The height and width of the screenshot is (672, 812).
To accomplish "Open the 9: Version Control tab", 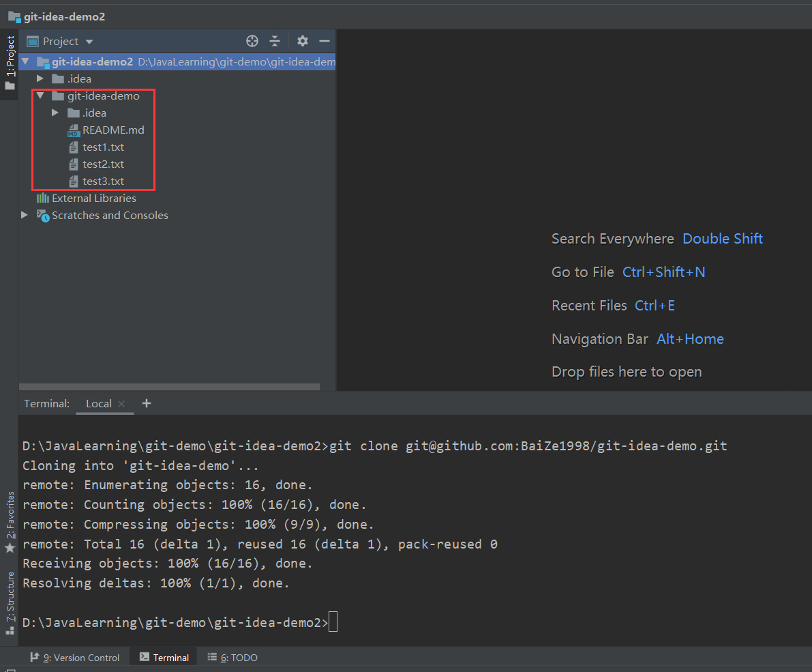I will pos(75,658).
